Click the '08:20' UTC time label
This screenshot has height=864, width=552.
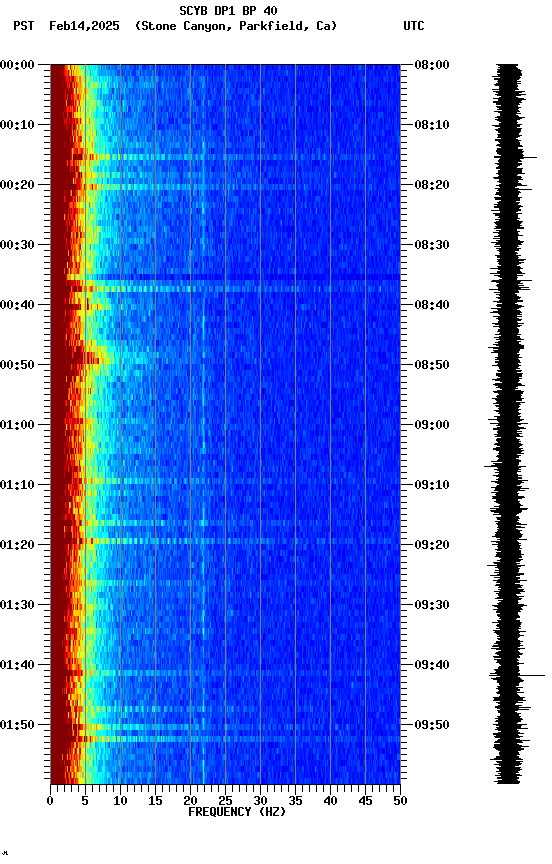(432, 185)
